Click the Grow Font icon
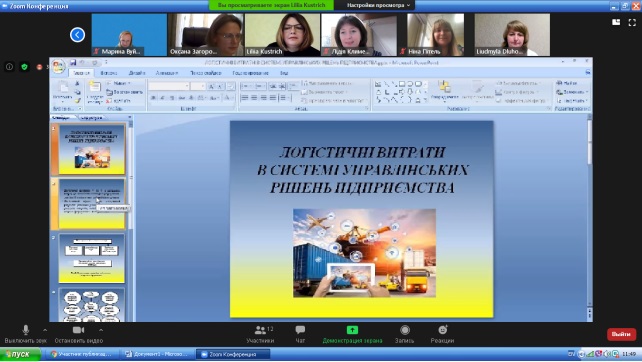 (x=211, y=86)
